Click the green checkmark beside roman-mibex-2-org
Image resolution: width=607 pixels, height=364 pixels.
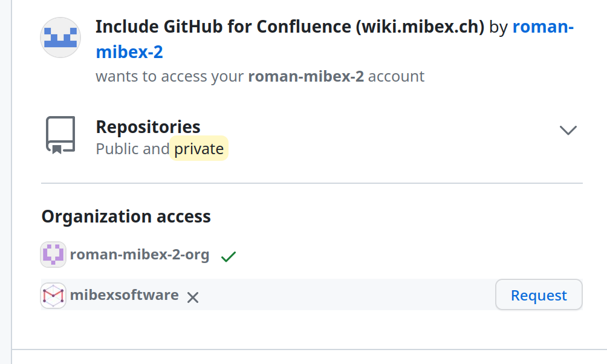[x=228, y=256]
